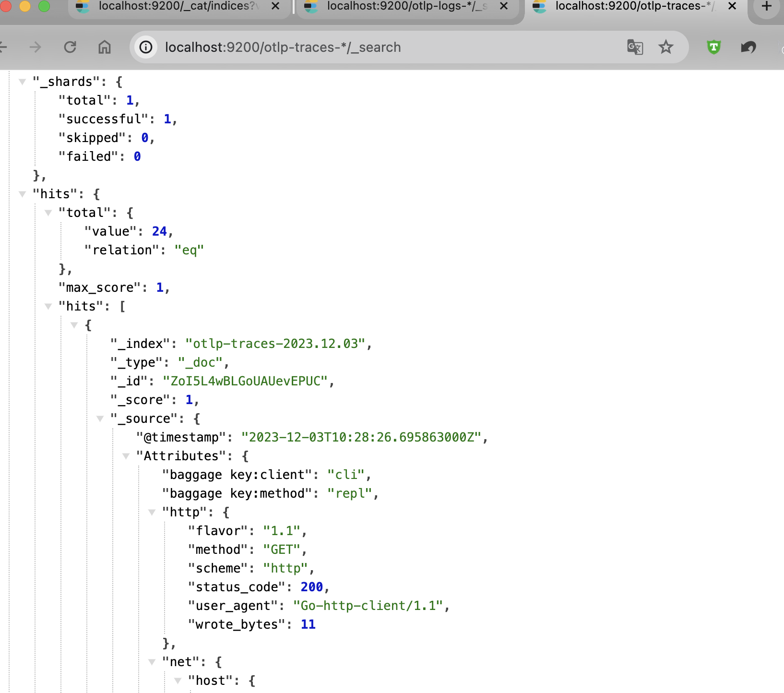Collapse the "net" object
Screen dimensions: 784x693
tap(152, 662)
